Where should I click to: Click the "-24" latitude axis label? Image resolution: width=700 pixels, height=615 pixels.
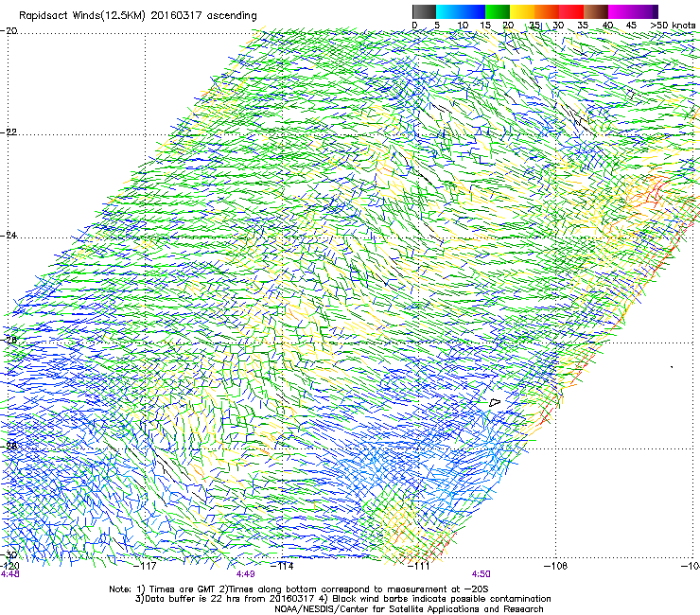coord(9,236)
